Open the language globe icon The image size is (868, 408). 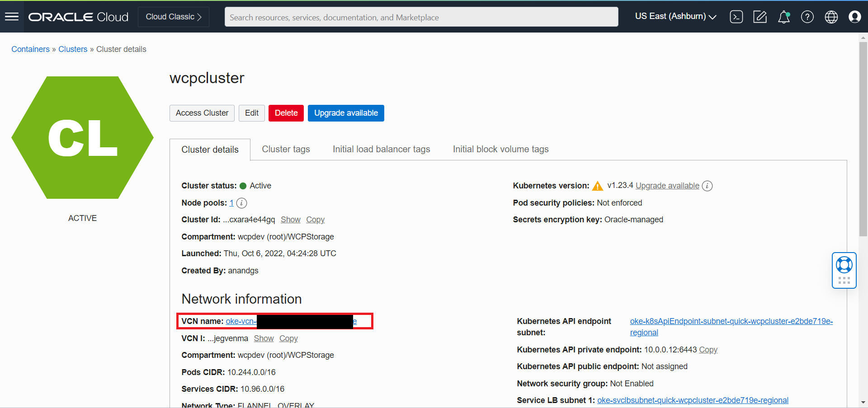pos(831,17)
